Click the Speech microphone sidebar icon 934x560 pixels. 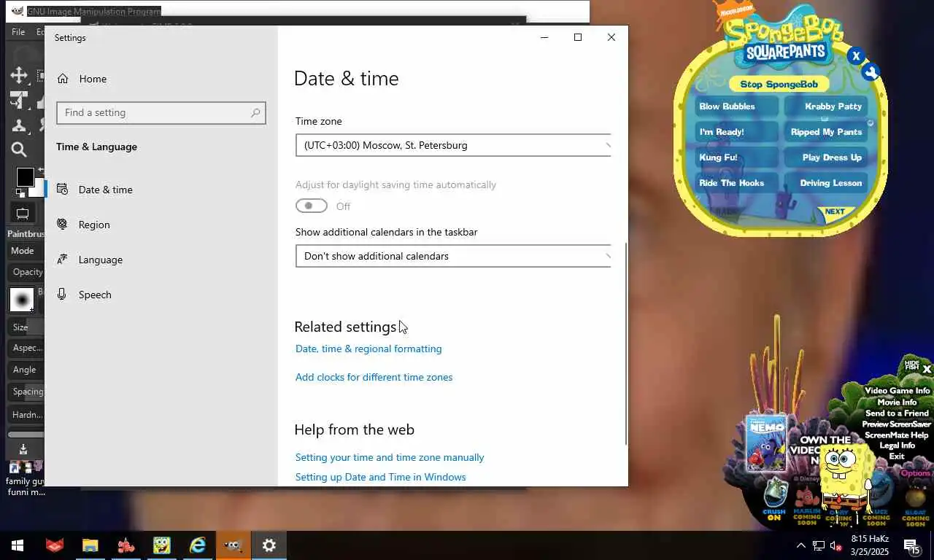(x=63, y=294)
